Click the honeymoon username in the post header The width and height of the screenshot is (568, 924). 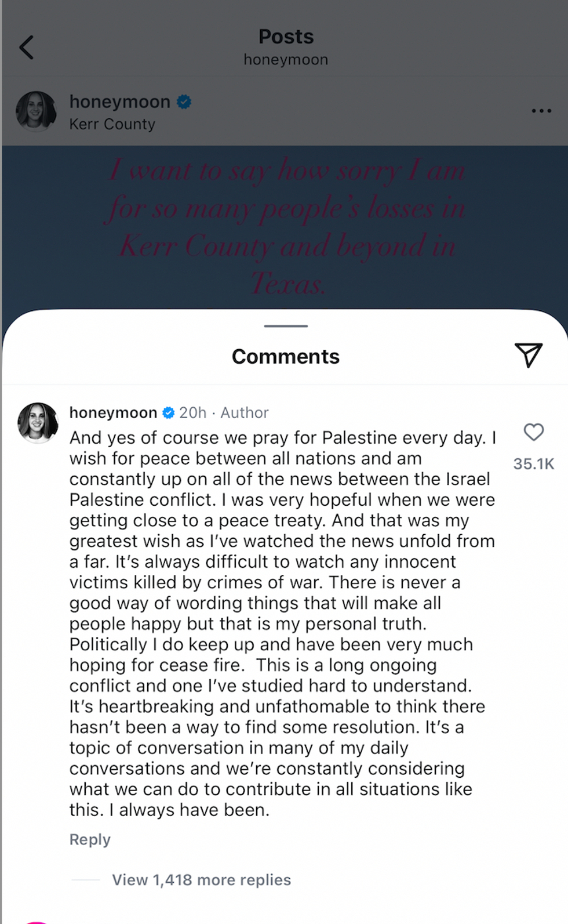pyautogui.click(x=119, y=102)
